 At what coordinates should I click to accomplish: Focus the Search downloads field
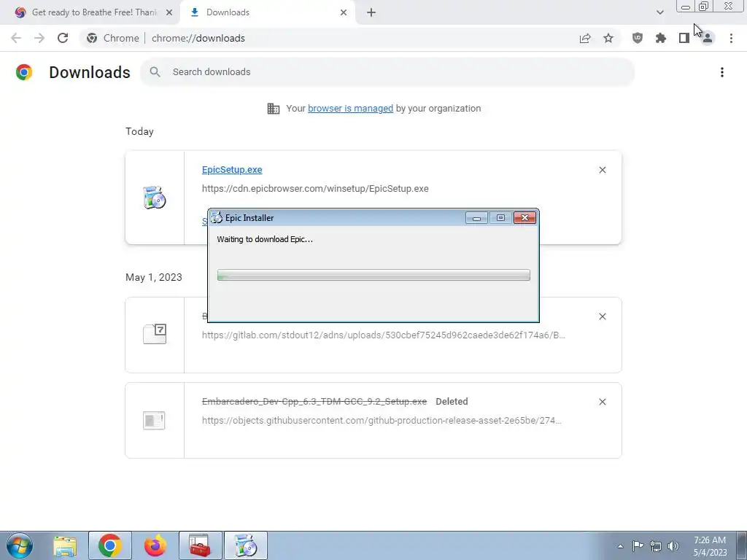(x=387, y=72)
